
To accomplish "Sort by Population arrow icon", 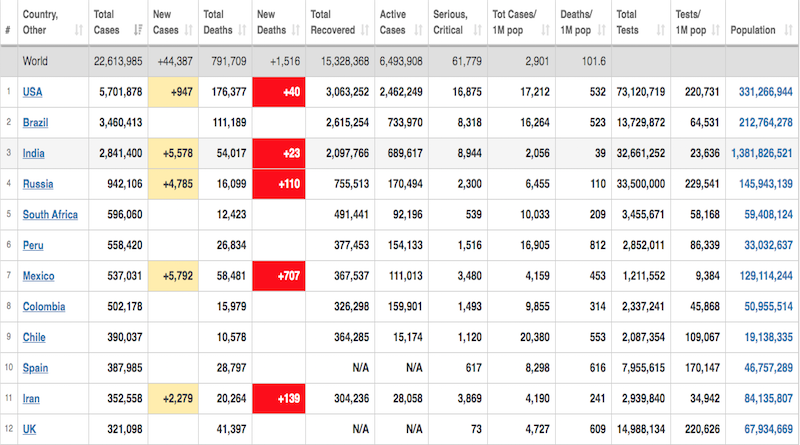I will (x=789, y=30).
